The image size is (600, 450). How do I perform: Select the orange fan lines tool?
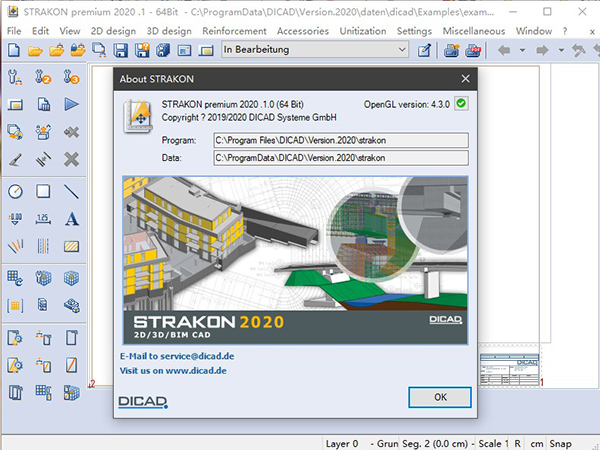click(15, 246)
